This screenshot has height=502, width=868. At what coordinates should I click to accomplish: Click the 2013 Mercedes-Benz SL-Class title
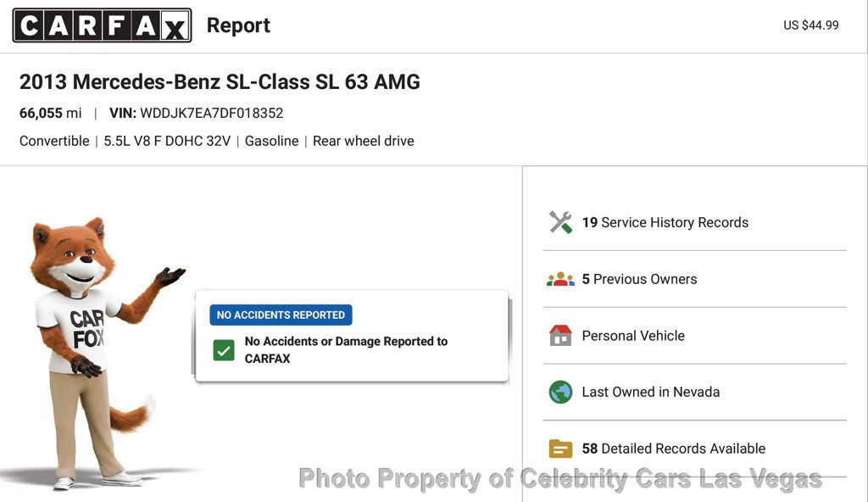point(220,82)
